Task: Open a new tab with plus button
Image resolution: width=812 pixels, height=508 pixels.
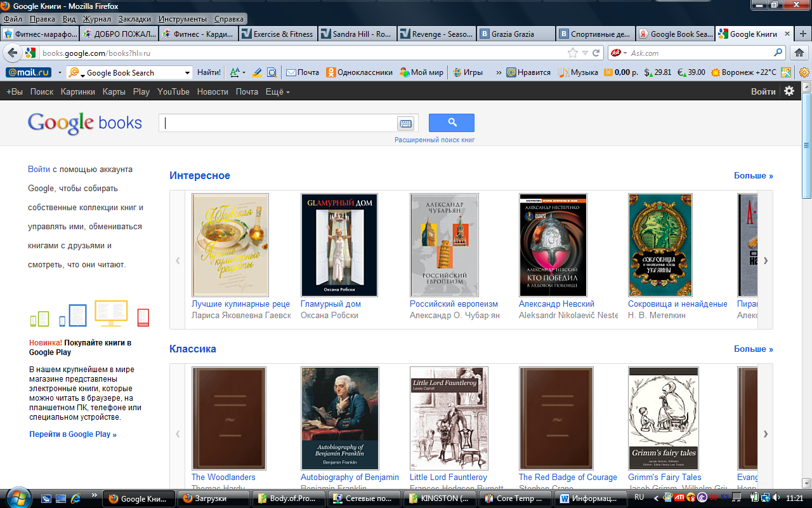Action: click(x=802, y=34)
